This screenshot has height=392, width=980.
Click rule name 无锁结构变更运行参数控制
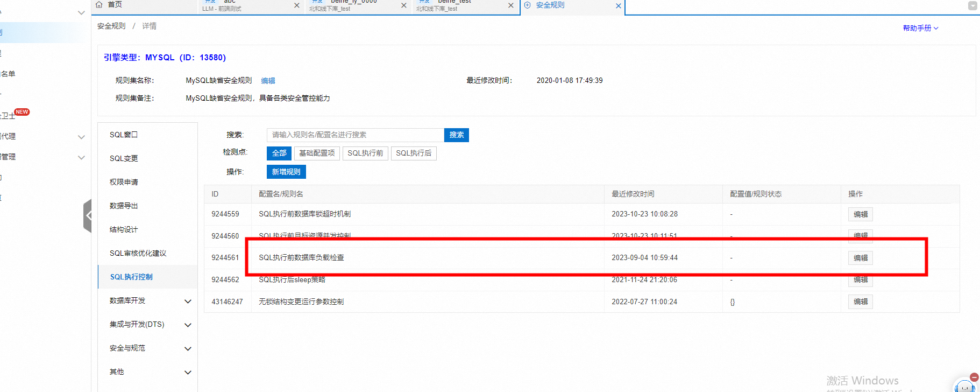301,302
